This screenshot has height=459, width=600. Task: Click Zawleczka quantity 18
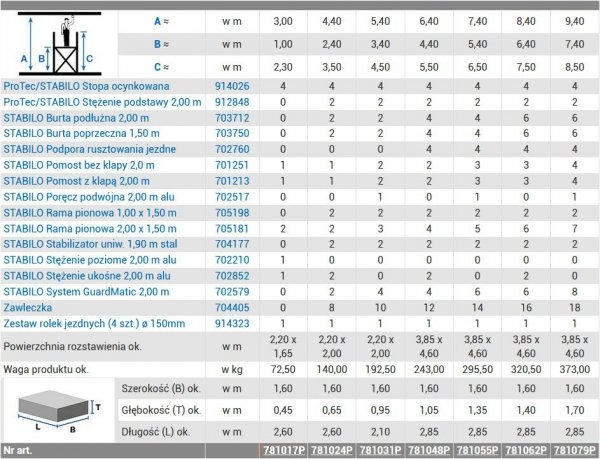click(x=575, y=308)
